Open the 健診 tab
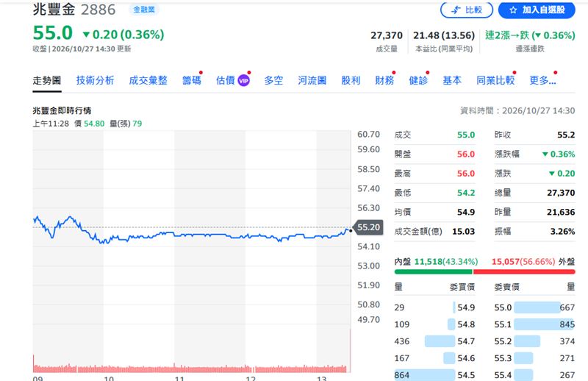The width and height of the screenshot is (588, 381). point(418,80)
